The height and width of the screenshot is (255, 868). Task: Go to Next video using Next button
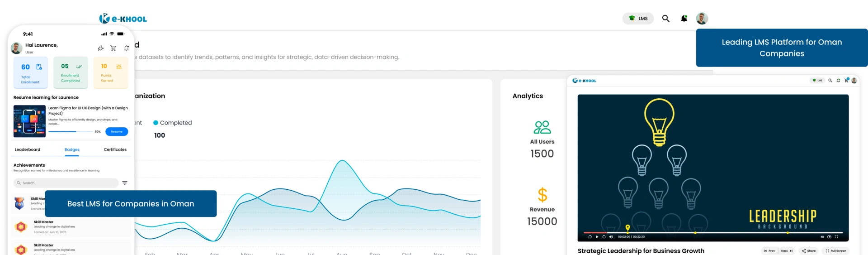787,250
